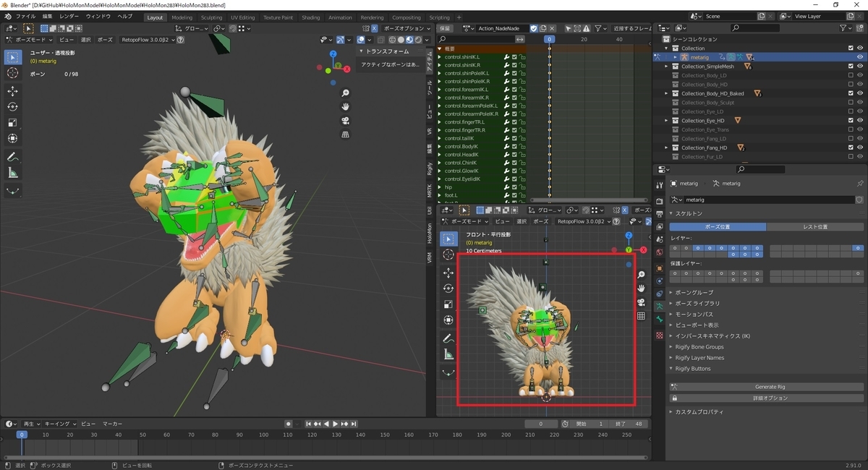
Task: Switch perspective/orthographic grid icon in main viewport
Action: (346, 134)
